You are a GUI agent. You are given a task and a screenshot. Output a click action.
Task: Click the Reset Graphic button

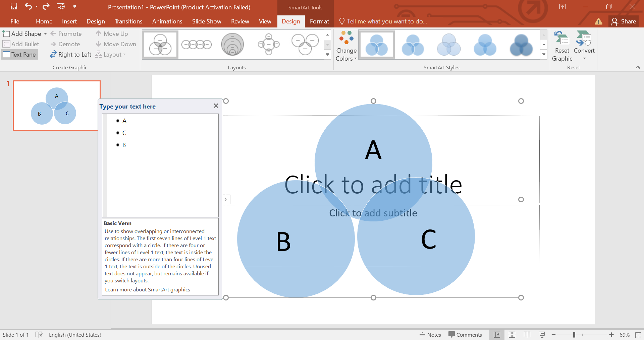(x=562, y=46)
